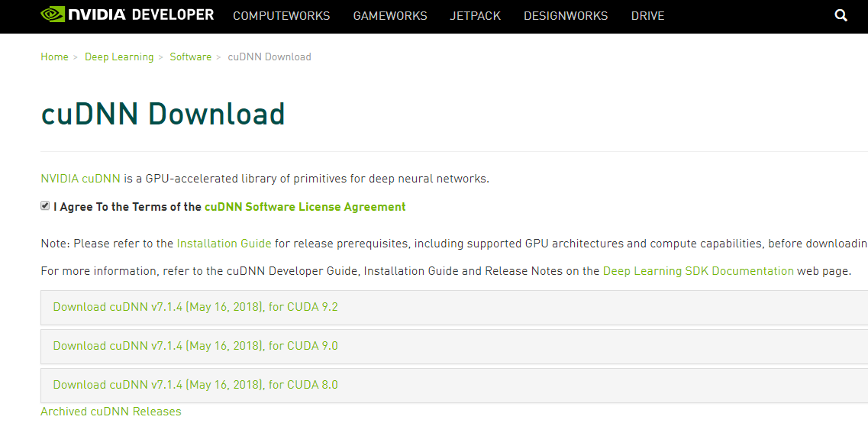Open the search magnifier icon
Screen dimensions: 868x436
pyautogui.click(x=841, y=15)
